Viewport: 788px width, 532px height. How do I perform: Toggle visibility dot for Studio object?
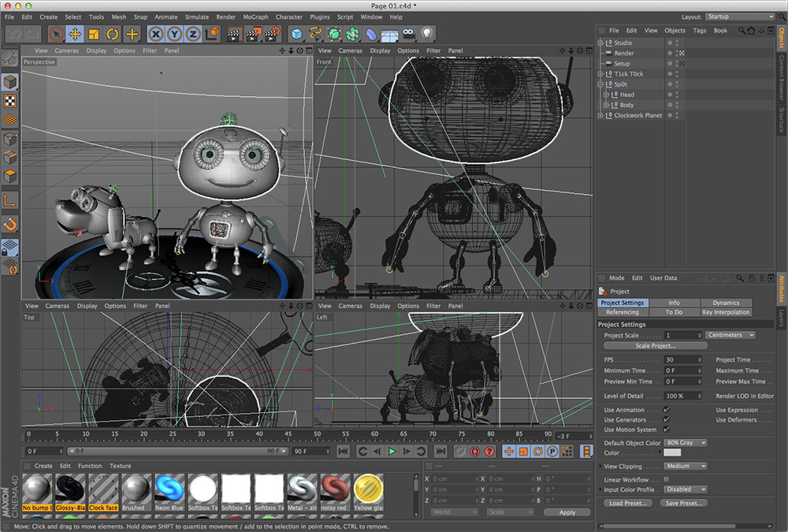point(670,43)
